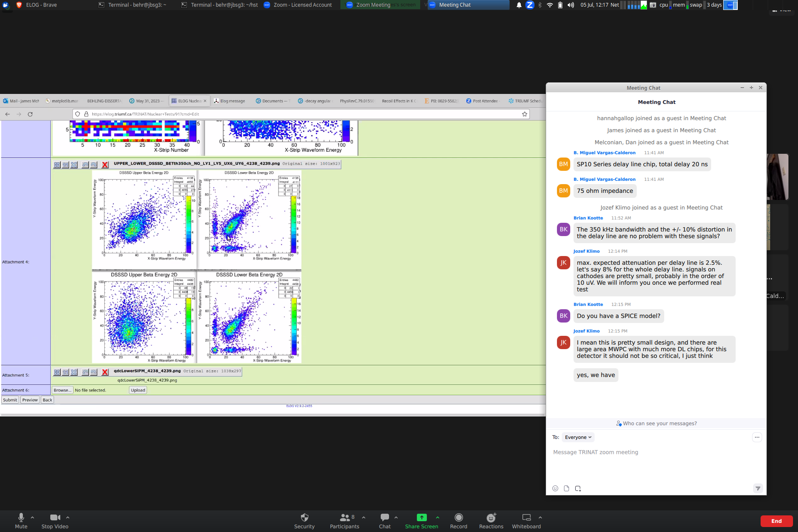Expand audio options arrow beside Mute
This screenshot has width=798, height=532.
point(32,517)
